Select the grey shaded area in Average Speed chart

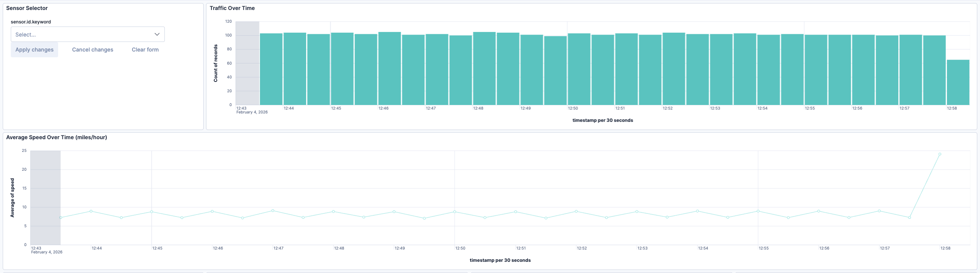pos(45,198)
